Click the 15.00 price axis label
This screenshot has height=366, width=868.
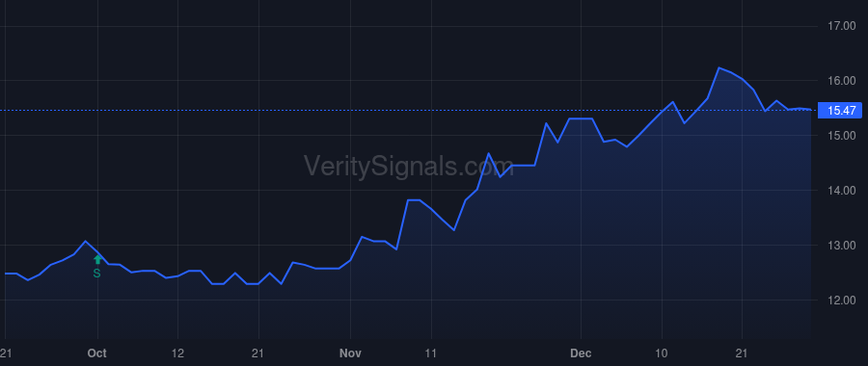pyautogui.click(x=841, y=136)
